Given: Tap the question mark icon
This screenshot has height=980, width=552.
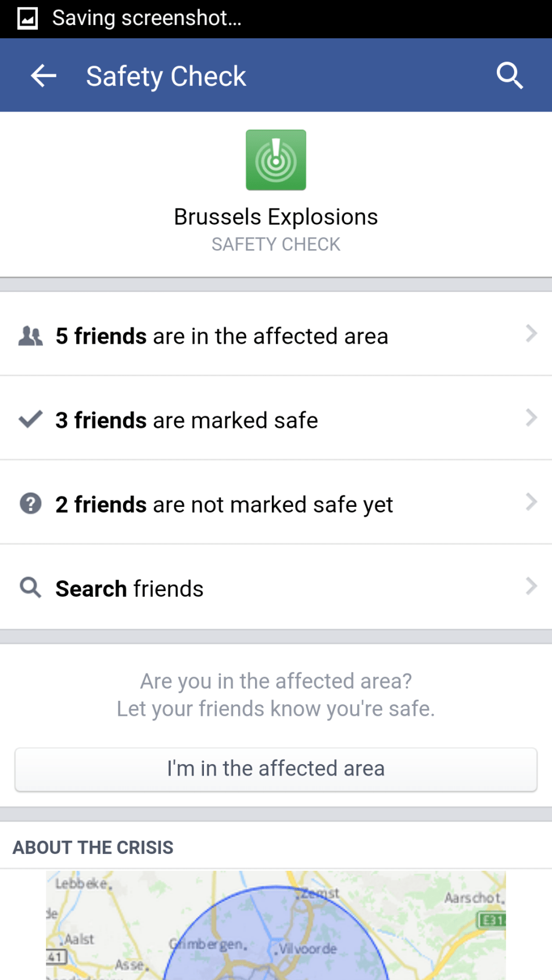Looking at the screenshot, I should (x=31, y=503).
